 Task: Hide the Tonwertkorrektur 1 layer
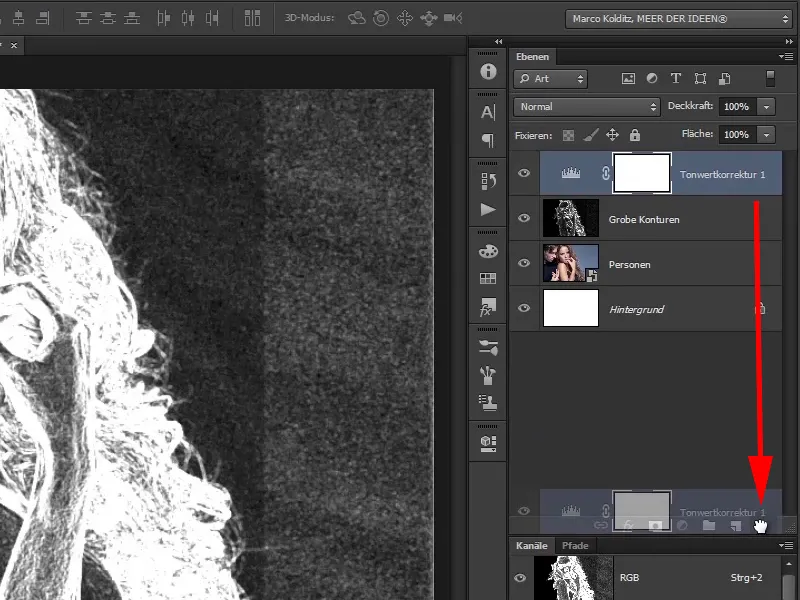pos(524,173)
